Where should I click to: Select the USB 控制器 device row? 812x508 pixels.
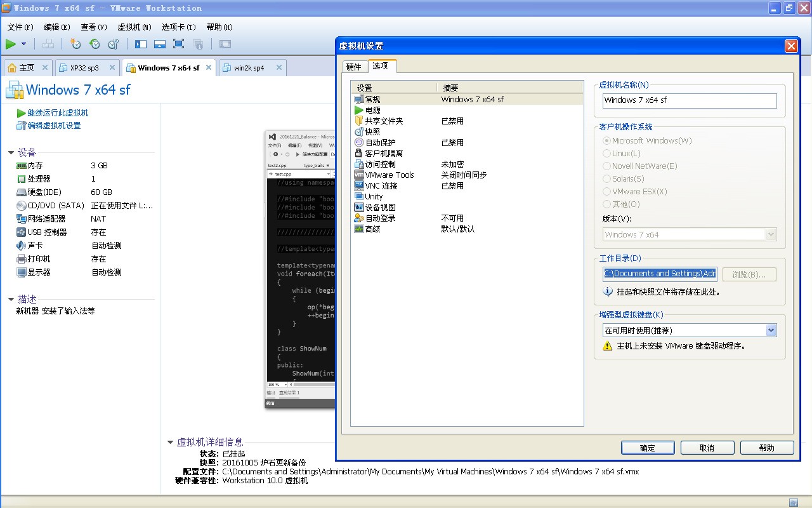pos(85,232)
